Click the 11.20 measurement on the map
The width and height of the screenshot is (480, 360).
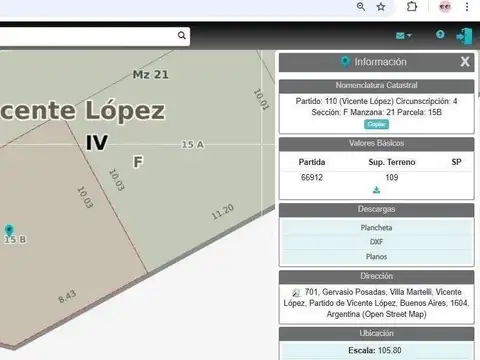(223, 212)
